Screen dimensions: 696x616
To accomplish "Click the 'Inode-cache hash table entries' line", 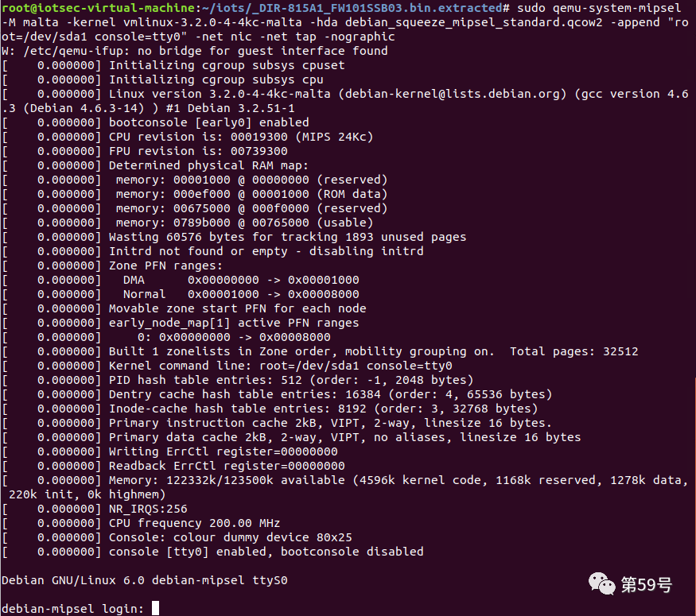I will coord(270,409).
